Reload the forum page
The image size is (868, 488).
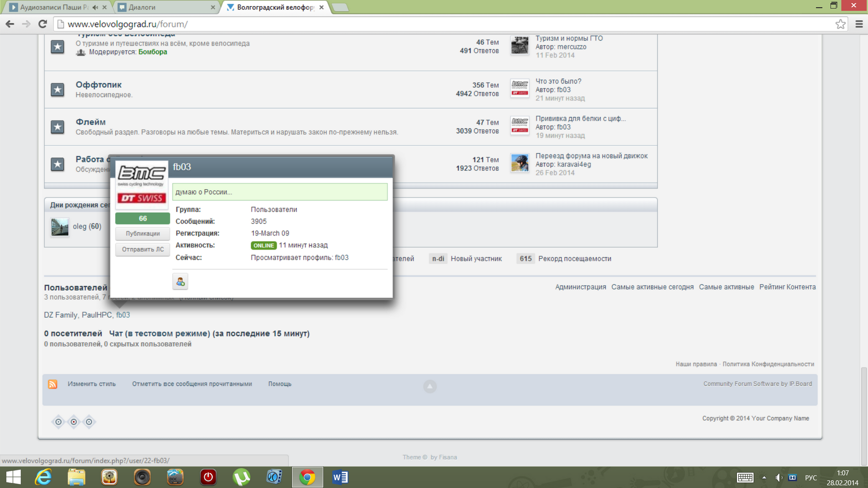[x=42, y=24]
